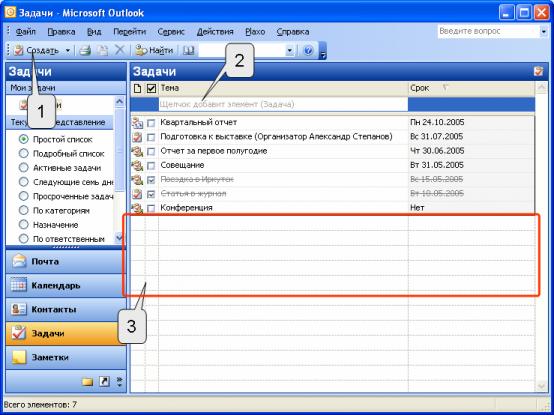This screenshot has width=554, height=415.
Task: Click the Shortcuts icon in navigation pane
Action: (104, 381)
